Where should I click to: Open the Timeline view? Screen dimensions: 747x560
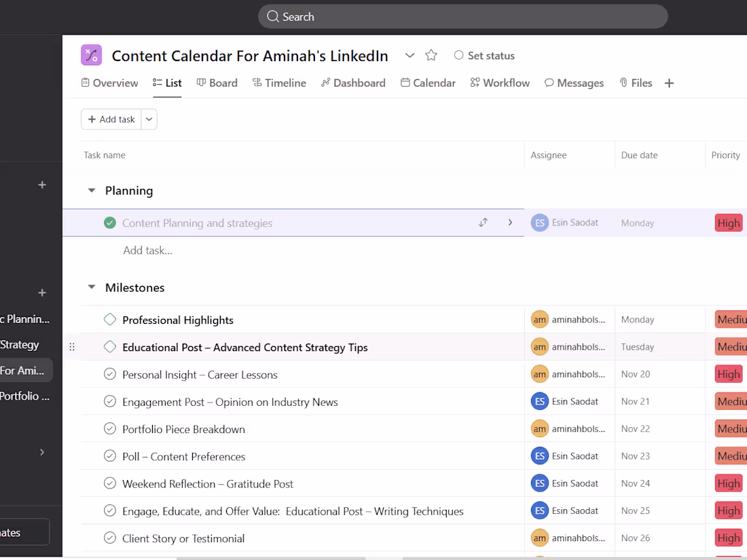[279, 82]
